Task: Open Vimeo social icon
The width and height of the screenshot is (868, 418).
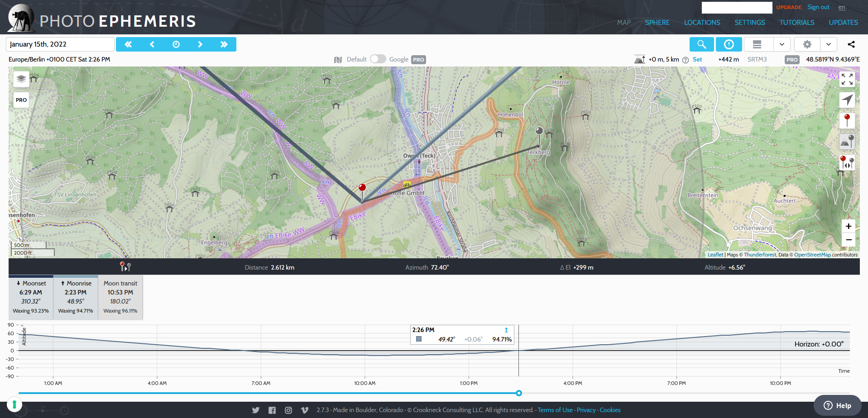Action: tap(305, 410)
